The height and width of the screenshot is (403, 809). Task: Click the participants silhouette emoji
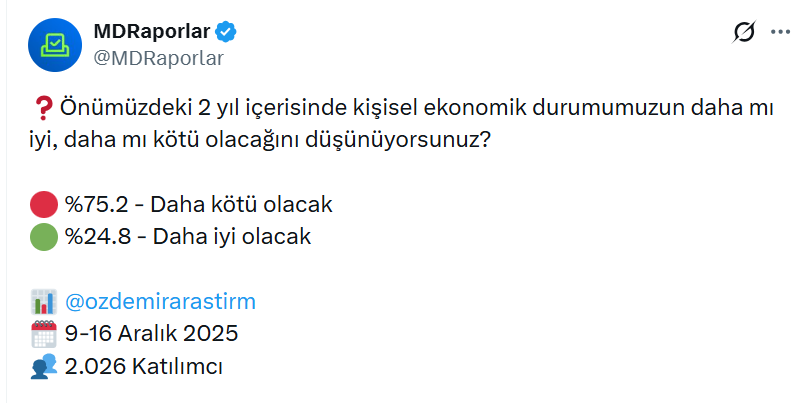pyautogui.click(x=43, y=366)
